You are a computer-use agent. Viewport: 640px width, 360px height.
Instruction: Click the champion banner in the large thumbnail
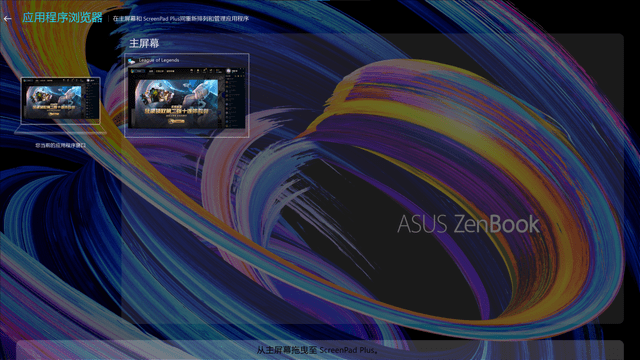(176, 102)
